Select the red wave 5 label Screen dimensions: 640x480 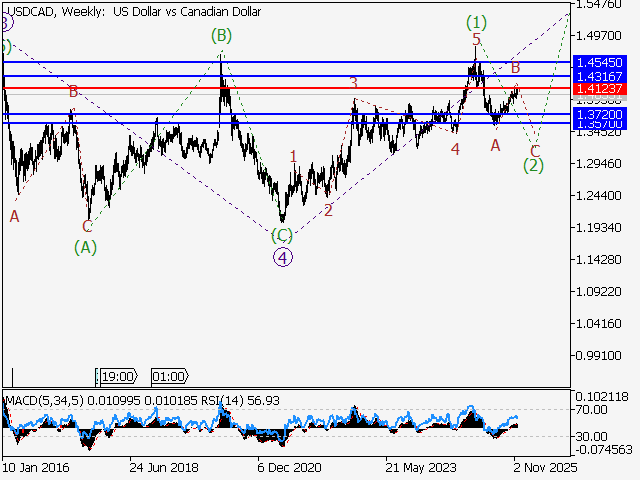point(477,40)
